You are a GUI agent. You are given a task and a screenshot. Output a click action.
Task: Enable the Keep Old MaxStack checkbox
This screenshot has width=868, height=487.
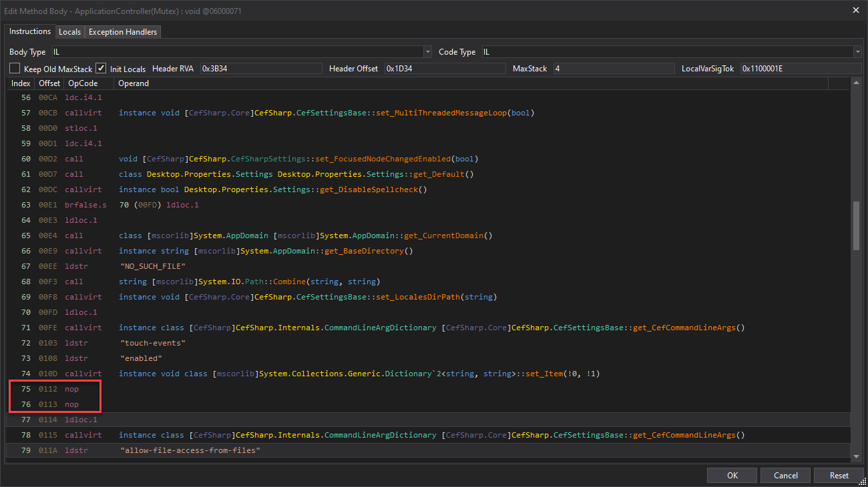pyautogui.click(x=15, y=68)
